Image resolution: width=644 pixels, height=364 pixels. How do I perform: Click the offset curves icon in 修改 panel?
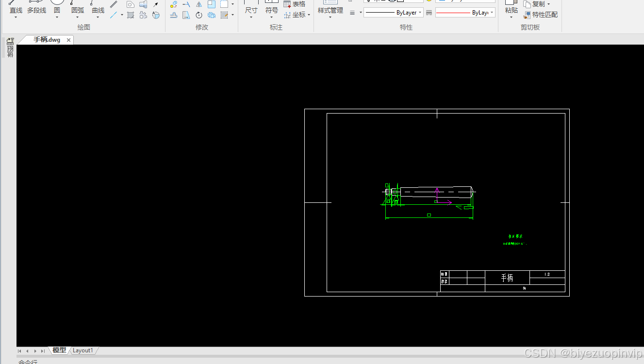174,15
